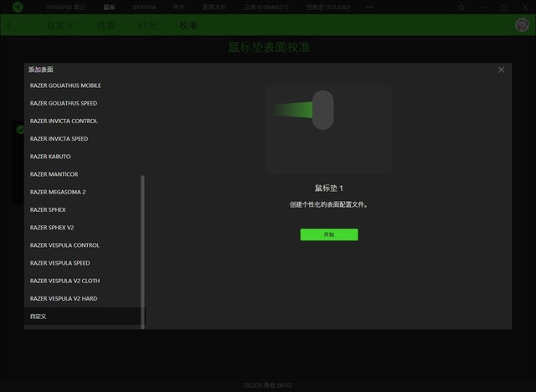The height and width of the screenshot is (392, 536).
Task: Choose RAZER INVICTA SPEED from list
Action: (85, 139)
